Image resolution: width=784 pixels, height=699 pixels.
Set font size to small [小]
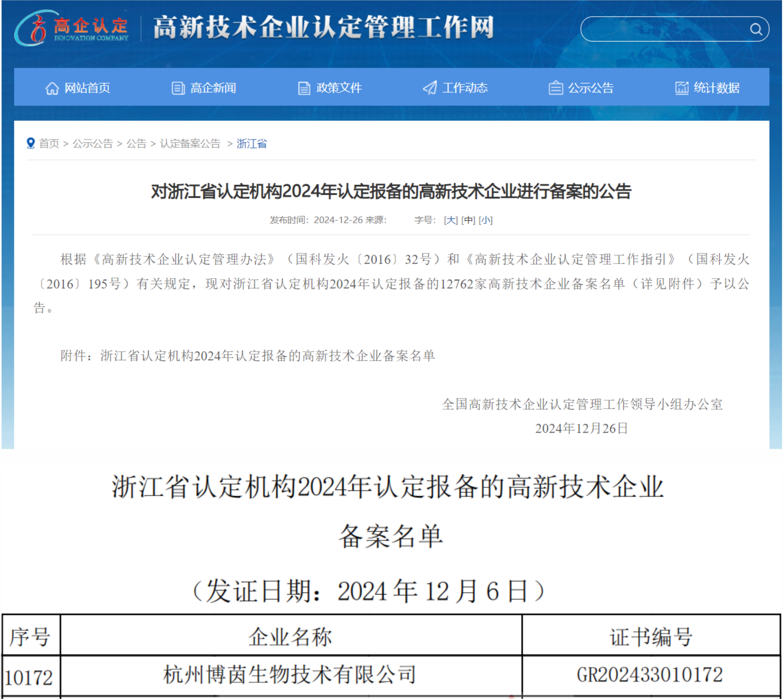[x=486, y=220]
